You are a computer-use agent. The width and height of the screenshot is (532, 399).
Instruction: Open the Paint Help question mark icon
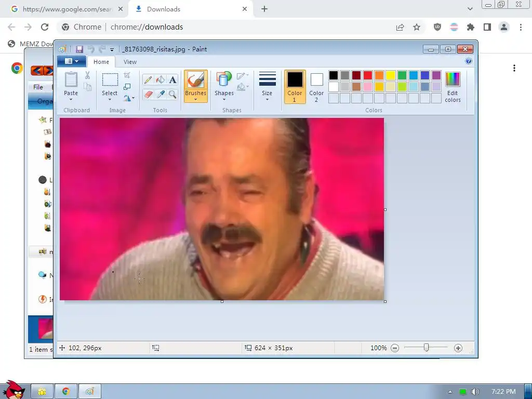tap(469, 61)
